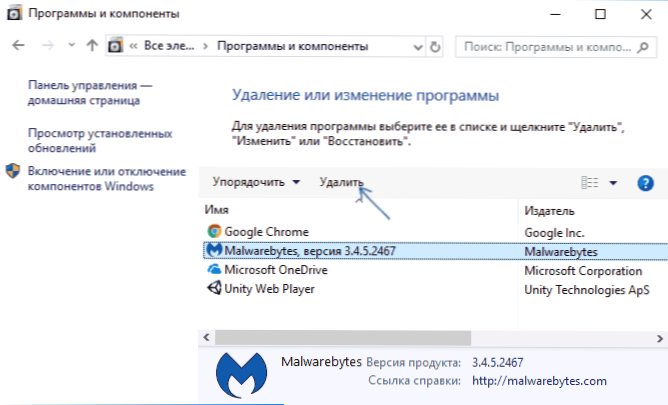This screenshot has width=668, height=405.
Task: Sort by the 'Издатель' column header
Action: [549, 211]
